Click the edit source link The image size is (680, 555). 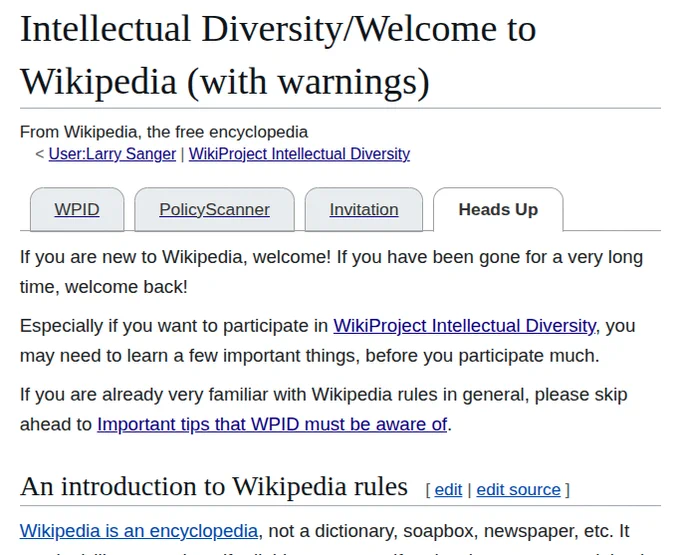point(519,490)
